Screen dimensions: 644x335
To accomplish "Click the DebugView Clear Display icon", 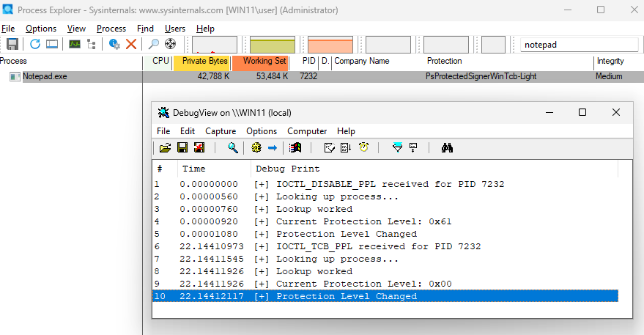I will [x=199, y=148].
